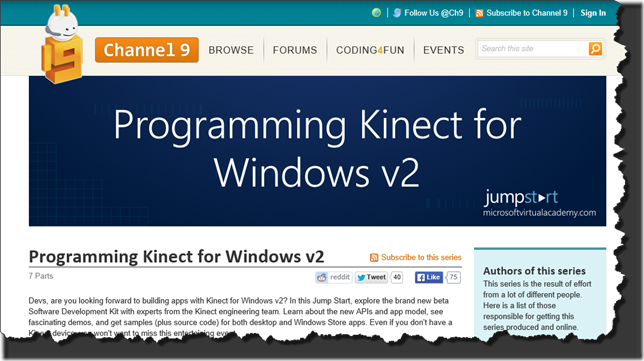
Task: Open the Follow Us @Ch9 link
Action: (x=434, y=13)
